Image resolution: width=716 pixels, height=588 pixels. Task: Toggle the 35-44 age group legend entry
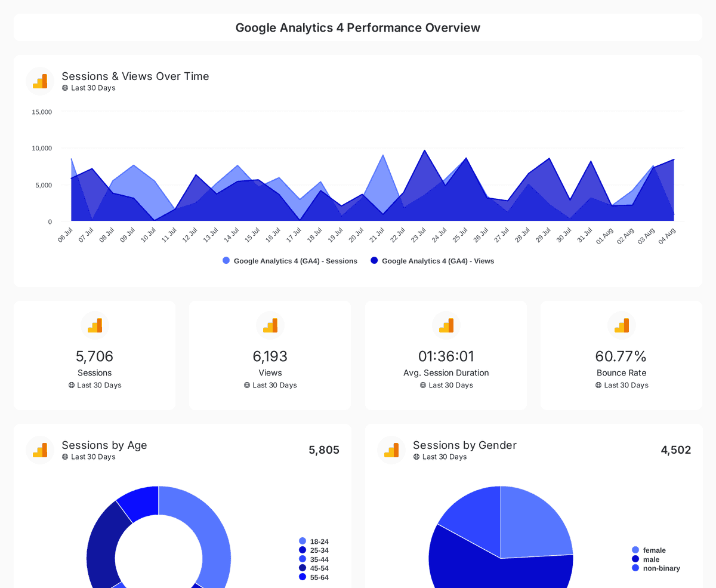[314, 559]
